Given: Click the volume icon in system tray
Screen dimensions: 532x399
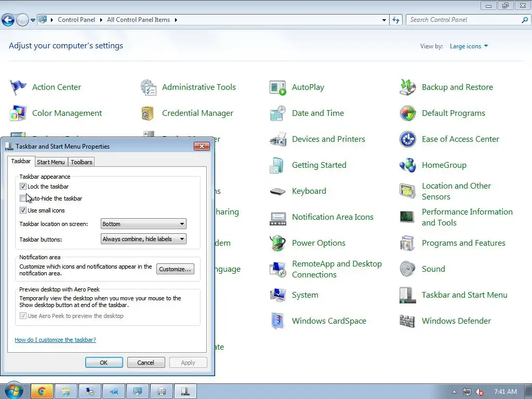Looking at the screenshot, I should tap(480, 392).
